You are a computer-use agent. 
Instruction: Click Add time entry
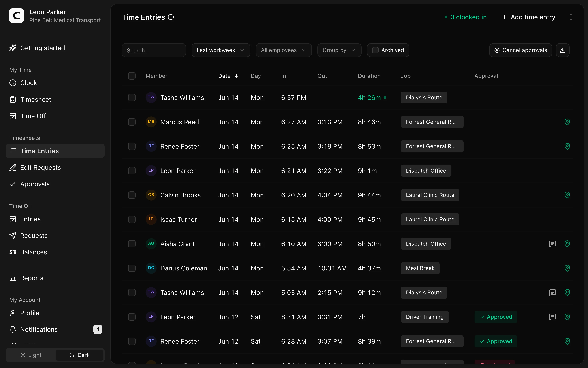click(x=528, y=17)
